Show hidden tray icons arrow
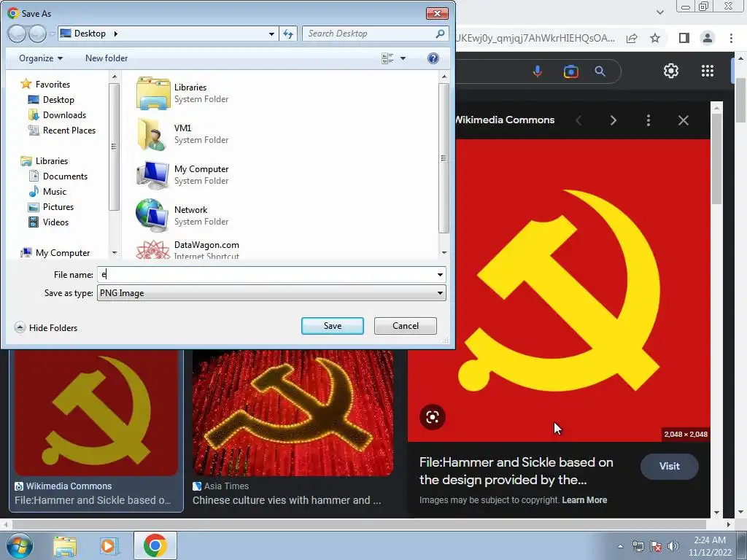The height and width of the screenshot is (560, 747). pos(620,546)
